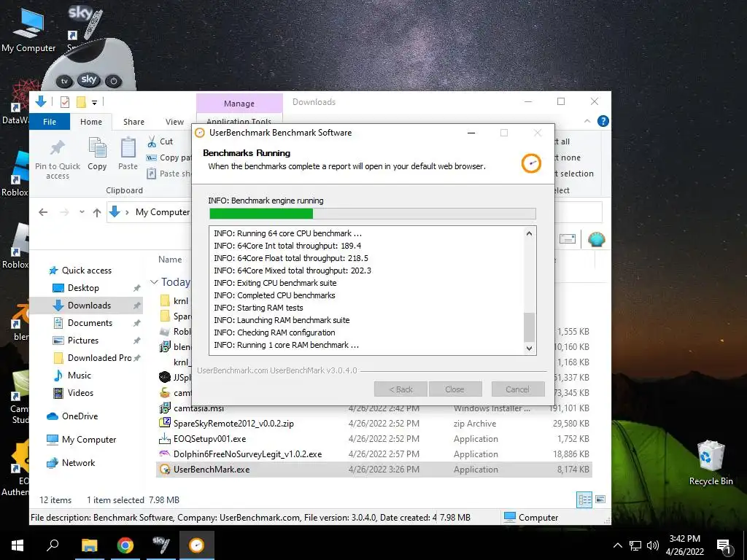Click the Close button in UserBenchmark dialog
Image resolution: width=747 pixels, height=560 pixels.
pyautogui.click(x=455, y=389)
